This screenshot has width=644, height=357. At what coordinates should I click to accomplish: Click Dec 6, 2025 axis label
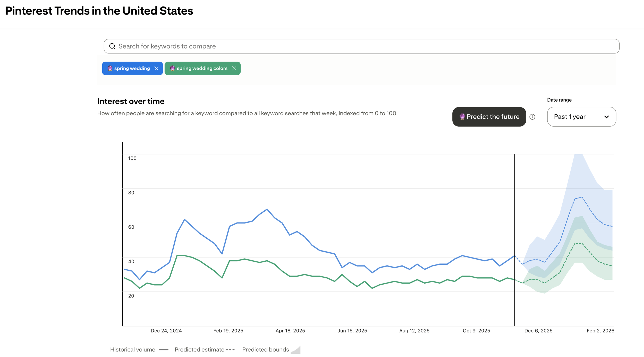(538, 330)
